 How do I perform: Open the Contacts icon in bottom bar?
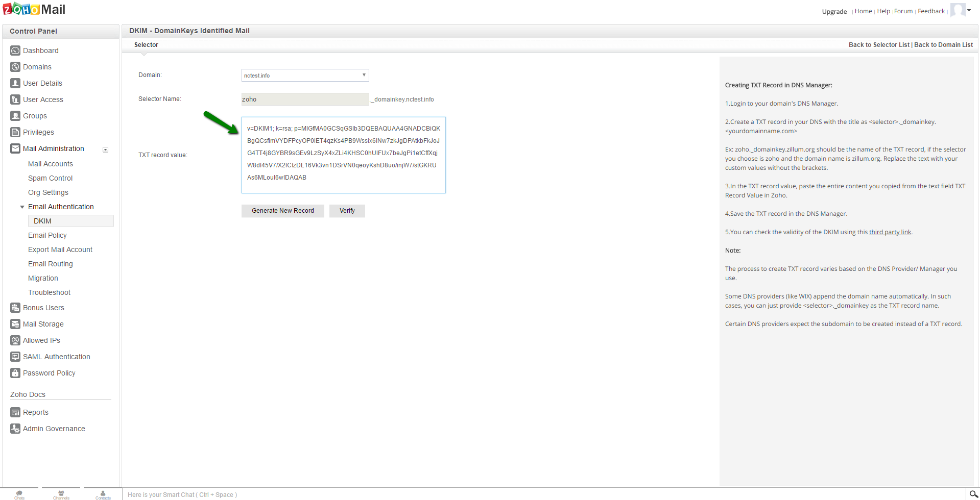click(x=103, y=494)
